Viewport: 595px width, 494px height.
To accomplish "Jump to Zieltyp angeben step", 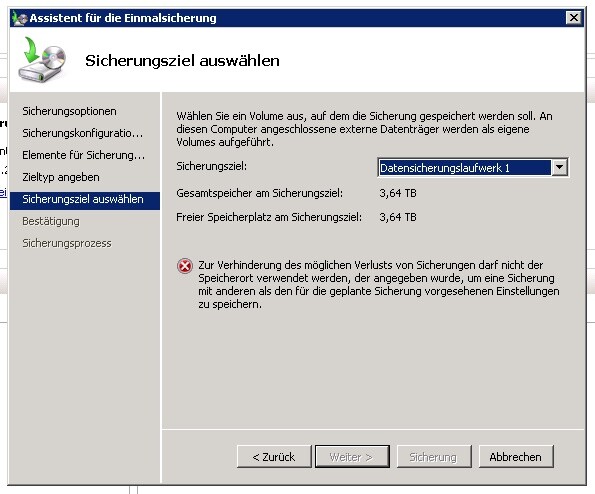I will click(61, 177).
